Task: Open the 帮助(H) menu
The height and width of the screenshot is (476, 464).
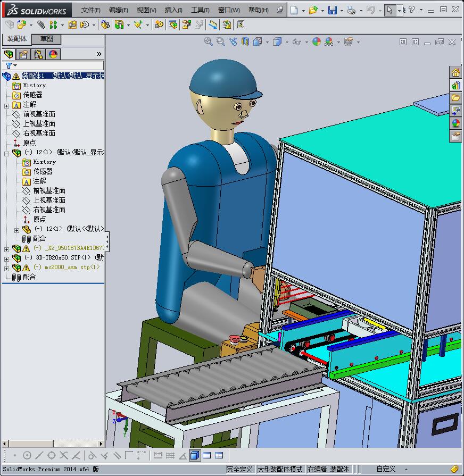Action: click(259, 10)
